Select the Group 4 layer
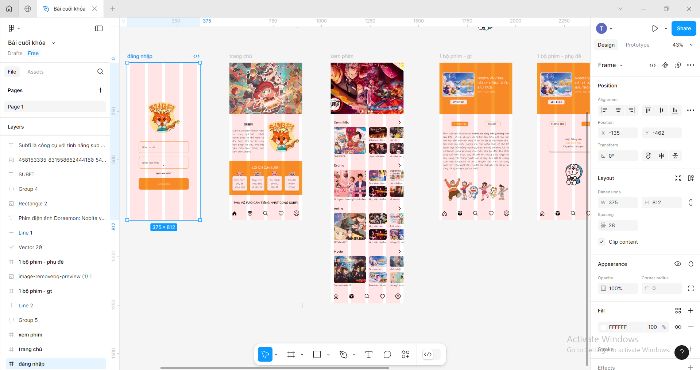 click(x=55, y=189)
